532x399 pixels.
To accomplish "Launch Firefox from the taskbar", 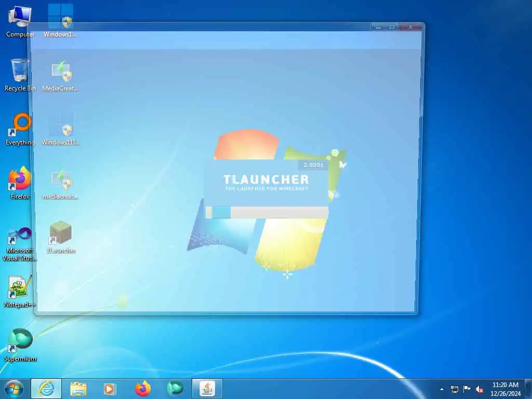I will (x=142, y=389).
